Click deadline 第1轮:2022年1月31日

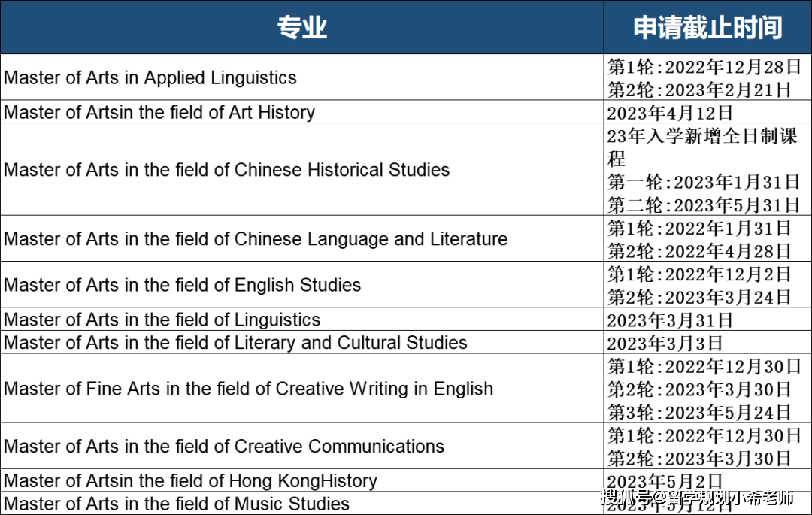point(699,228)
